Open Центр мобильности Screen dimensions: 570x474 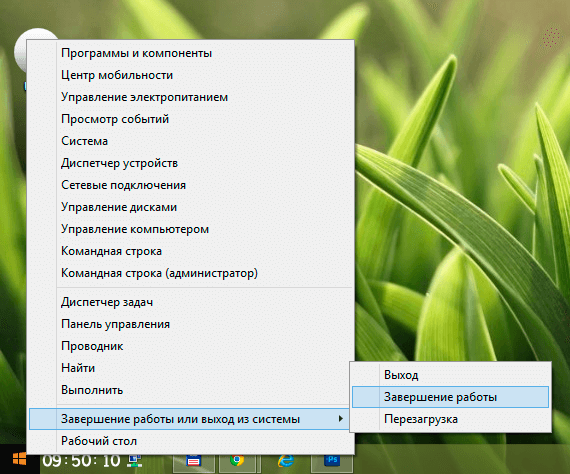(x=190, y=75)
